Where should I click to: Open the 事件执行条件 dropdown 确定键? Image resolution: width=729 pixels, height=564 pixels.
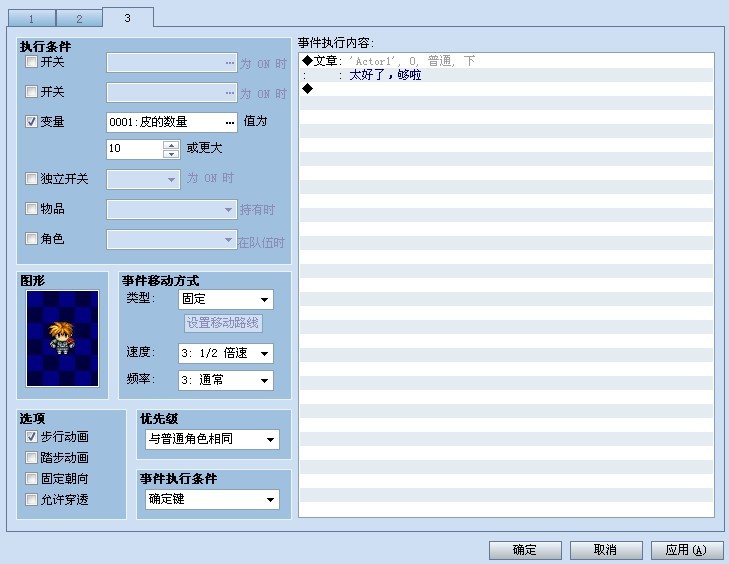[x=212, y=499]
